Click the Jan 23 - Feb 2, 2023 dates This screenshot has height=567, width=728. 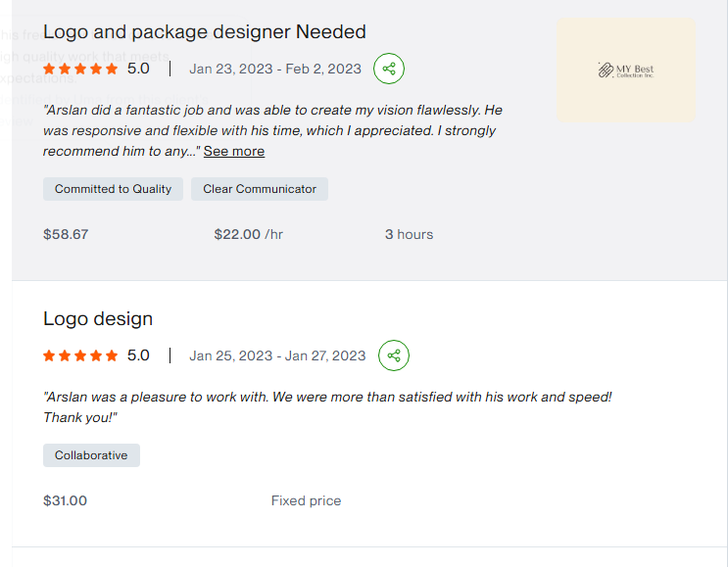pyautogui.click(x=275, y=69)
